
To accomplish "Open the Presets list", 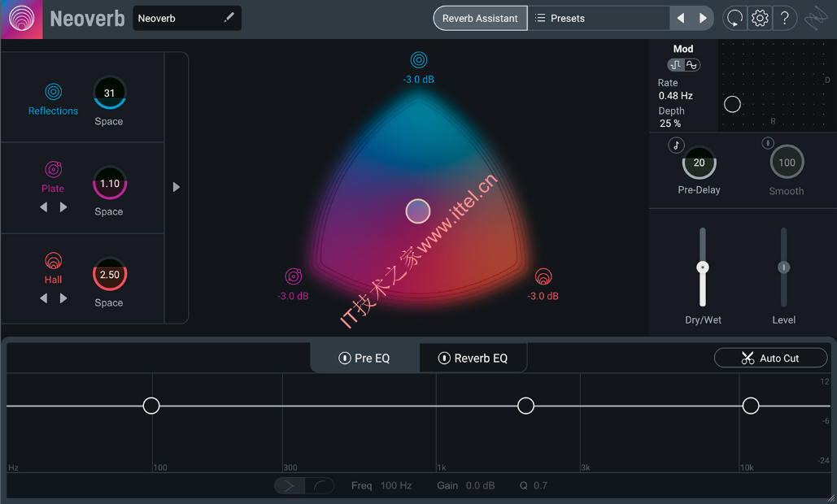I will [599, 18].
